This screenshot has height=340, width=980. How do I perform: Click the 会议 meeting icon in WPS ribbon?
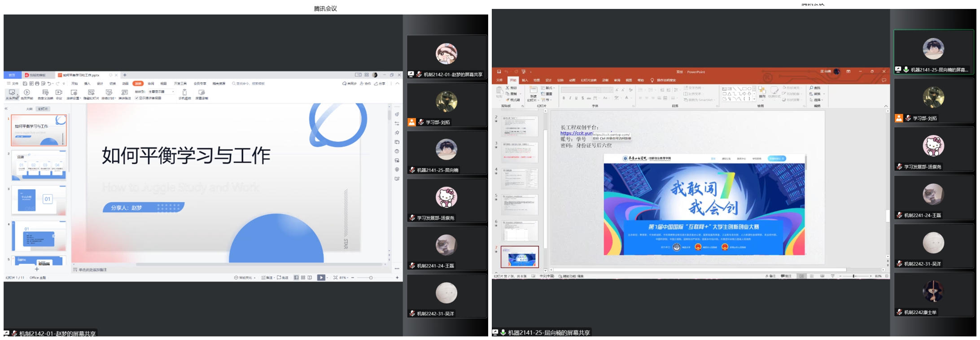coord(59,94)
